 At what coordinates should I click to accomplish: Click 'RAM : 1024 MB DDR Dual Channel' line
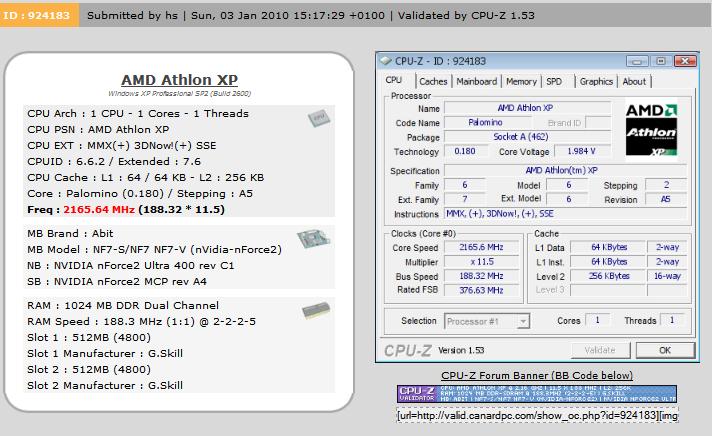click(123, 305)
